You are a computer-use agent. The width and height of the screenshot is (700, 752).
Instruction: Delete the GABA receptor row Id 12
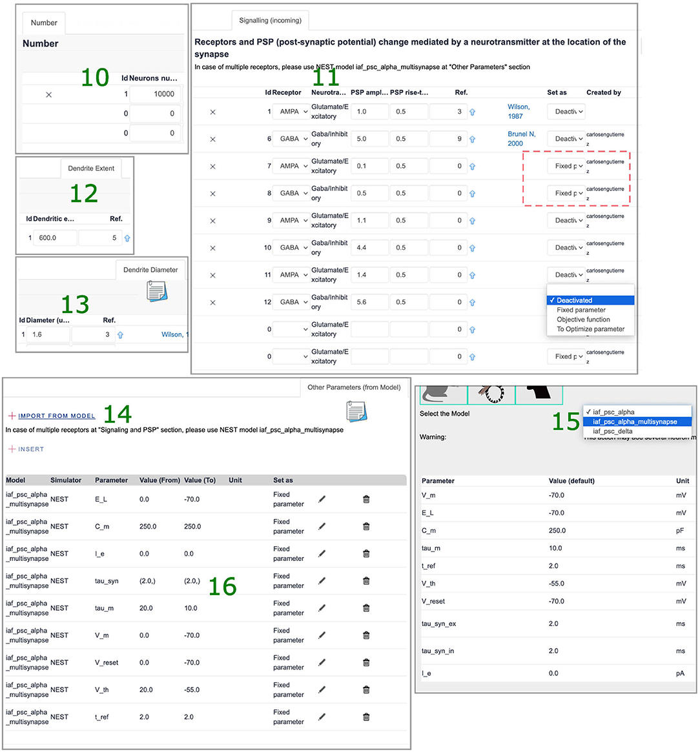pyautogui.click(x=212, y=303)
